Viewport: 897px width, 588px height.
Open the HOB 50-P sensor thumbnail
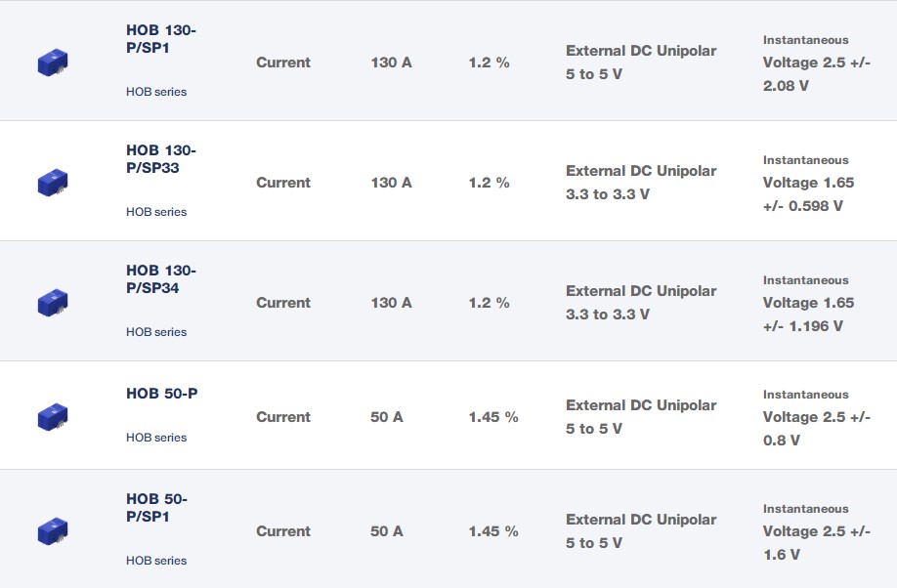coord(53,417)
